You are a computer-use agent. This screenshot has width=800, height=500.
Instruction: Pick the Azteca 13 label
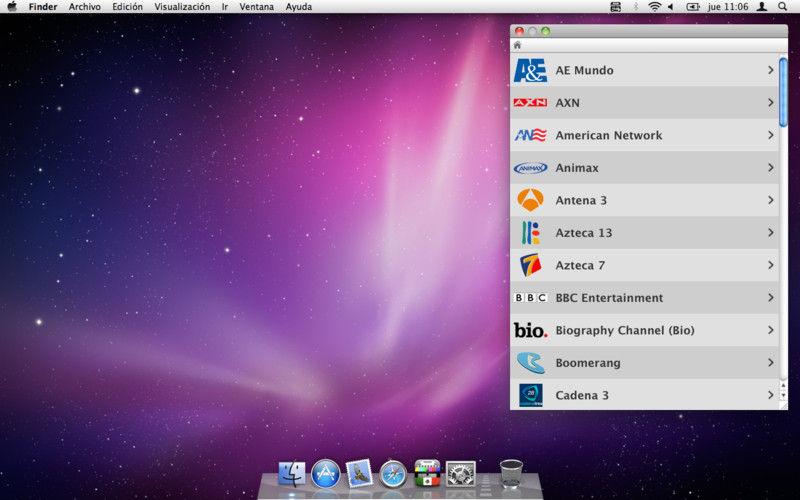[583, 233]
